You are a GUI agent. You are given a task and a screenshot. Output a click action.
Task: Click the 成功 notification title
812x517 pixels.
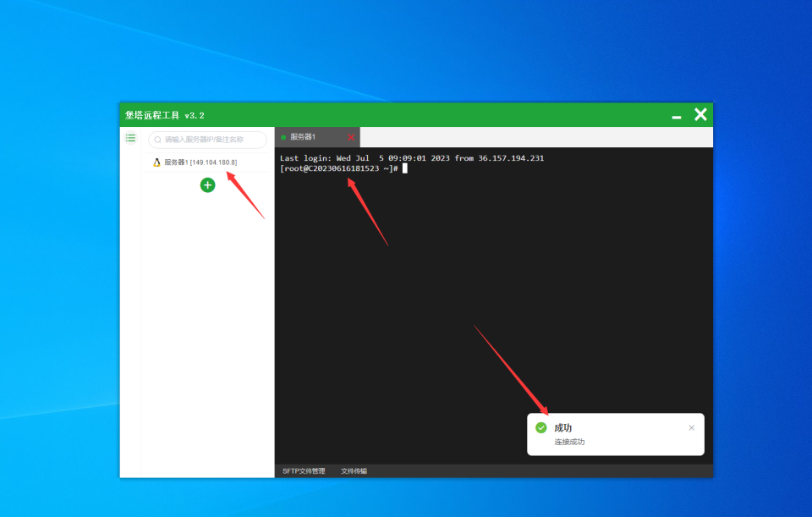563,428
